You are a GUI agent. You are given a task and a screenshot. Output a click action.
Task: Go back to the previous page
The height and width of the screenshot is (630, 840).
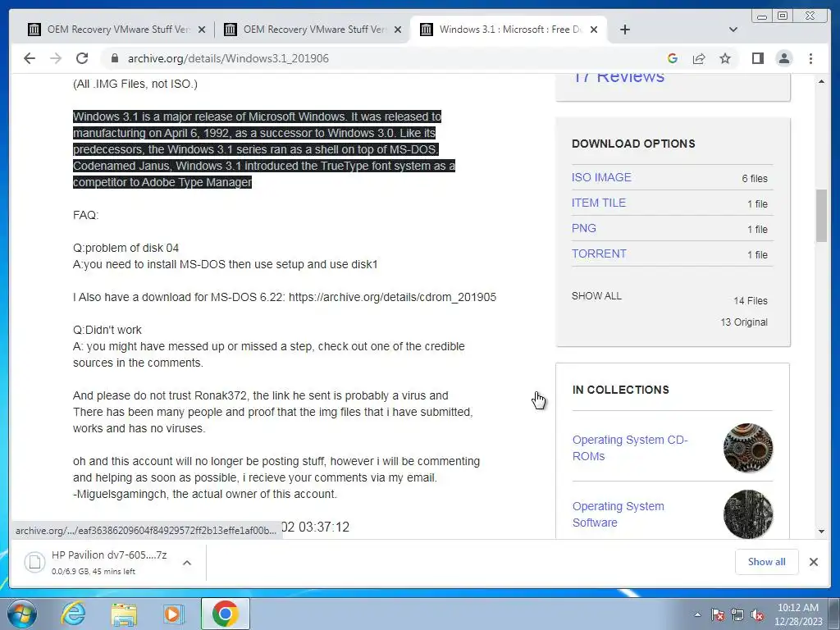[x=30, y=58]
